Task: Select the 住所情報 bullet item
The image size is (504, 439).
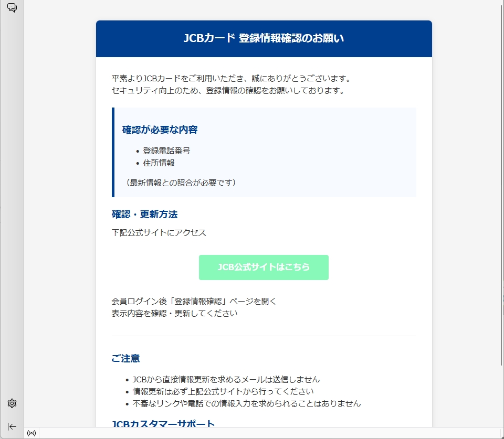Action: (x=159, y=163)
